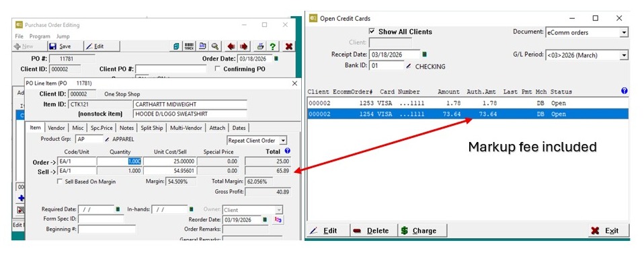Switch to the Attach tab
Viewport: 644px width, 253px height.
pyautogui.click(x=217, y=128)
